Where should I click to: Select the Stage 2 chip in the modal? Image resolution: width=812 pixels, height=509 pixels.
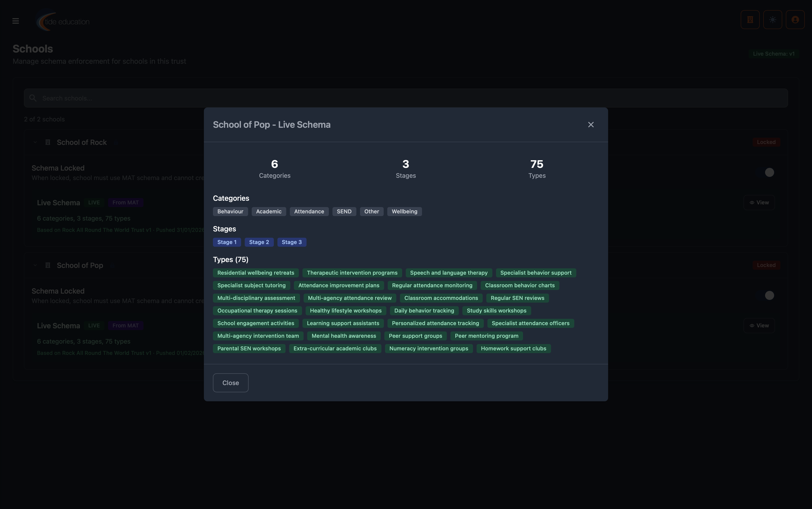259,242
